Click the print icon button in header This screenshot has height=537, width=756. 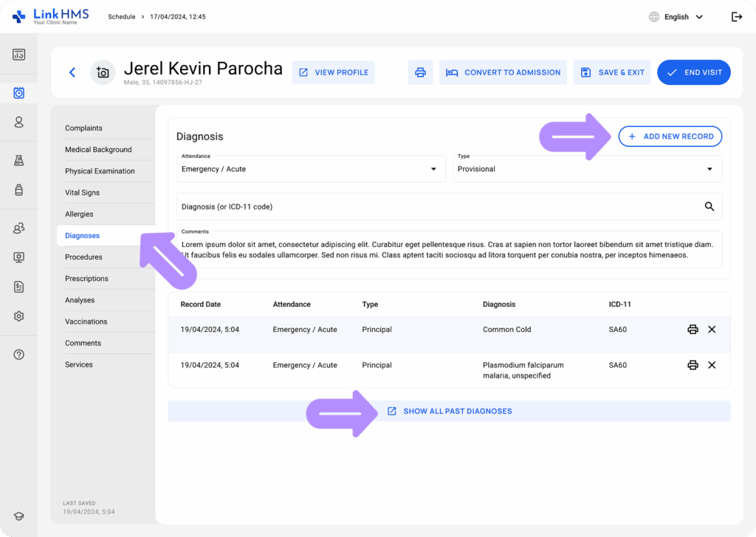coord(420,72)
